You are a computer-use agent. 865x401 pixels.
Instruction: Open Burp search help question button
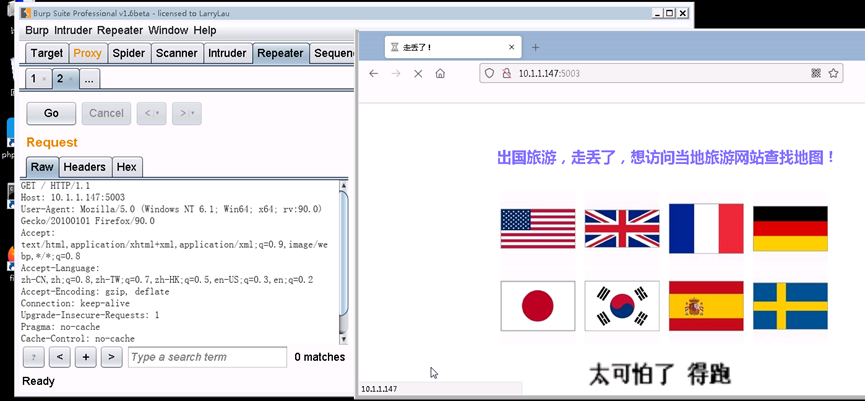tap(34, 357)
